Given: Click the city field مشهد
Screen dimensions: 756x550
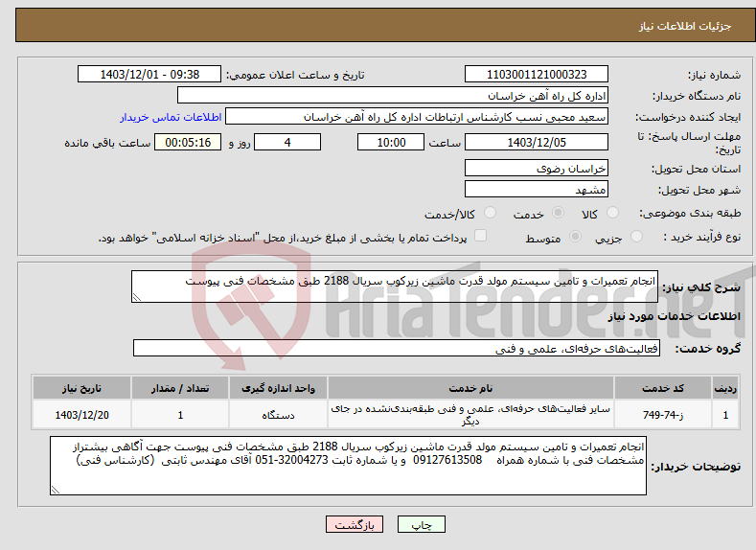Looking at the screenshot, I should (537, 189).
